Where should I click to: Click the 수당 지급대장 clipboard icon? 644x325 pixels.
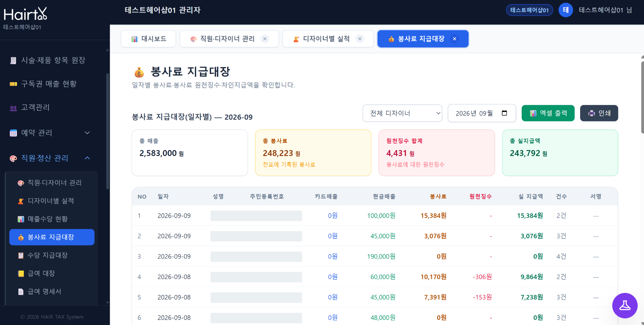pos(21,255)
